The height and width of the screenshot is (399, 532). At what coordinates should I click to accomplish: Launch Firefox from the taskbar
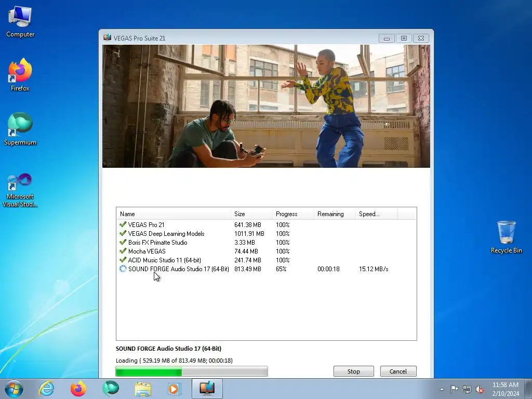78,389
